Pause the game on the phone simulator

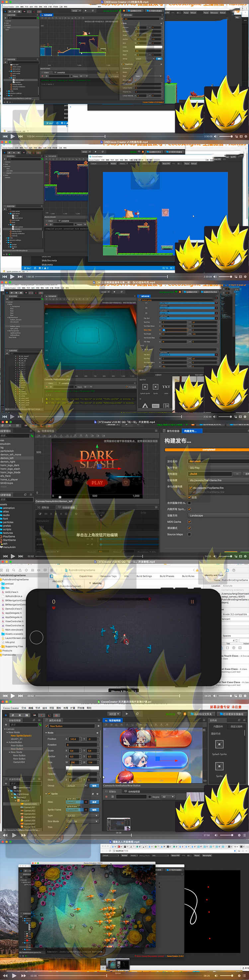(192, 601)
